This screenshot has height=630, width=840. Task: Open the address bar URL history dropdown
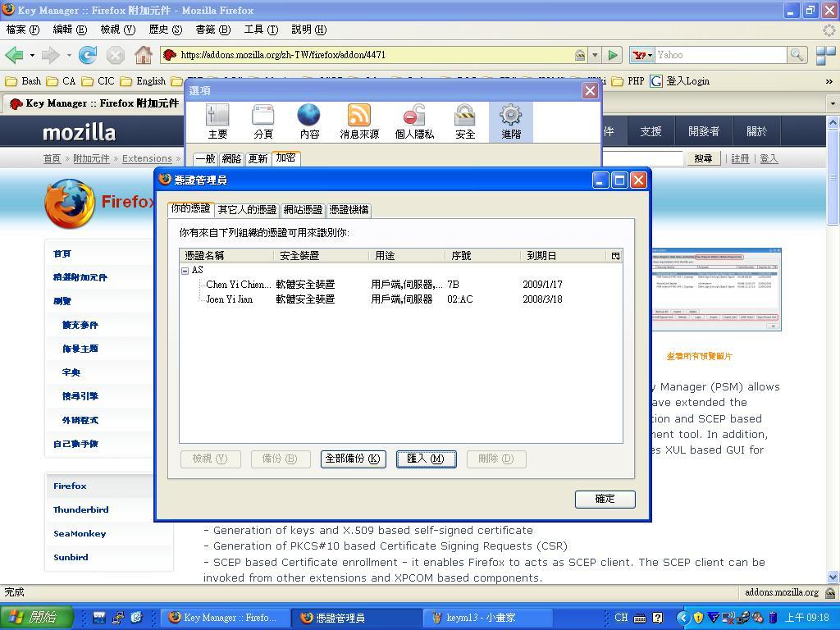click(595, 55)
